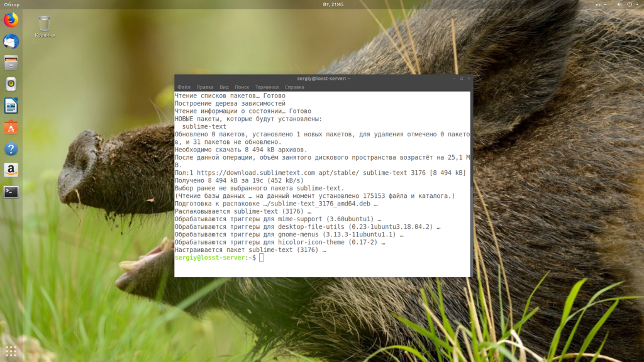The height and width of the screenshot is (362, 644).
Task: Open the clock showing Вт, 21:45
Action: pyautogui.click(x=333, y=4)
